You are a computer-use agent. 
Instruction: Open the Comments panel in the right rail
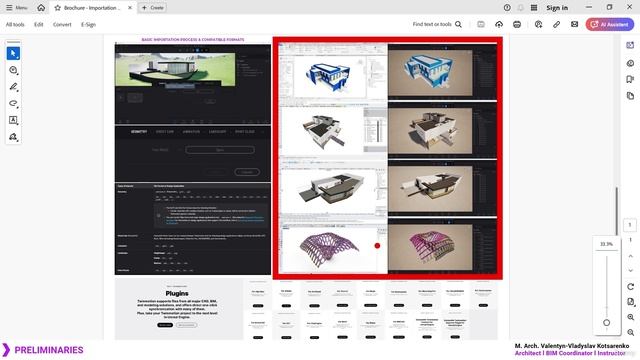(x=630, y=63)
